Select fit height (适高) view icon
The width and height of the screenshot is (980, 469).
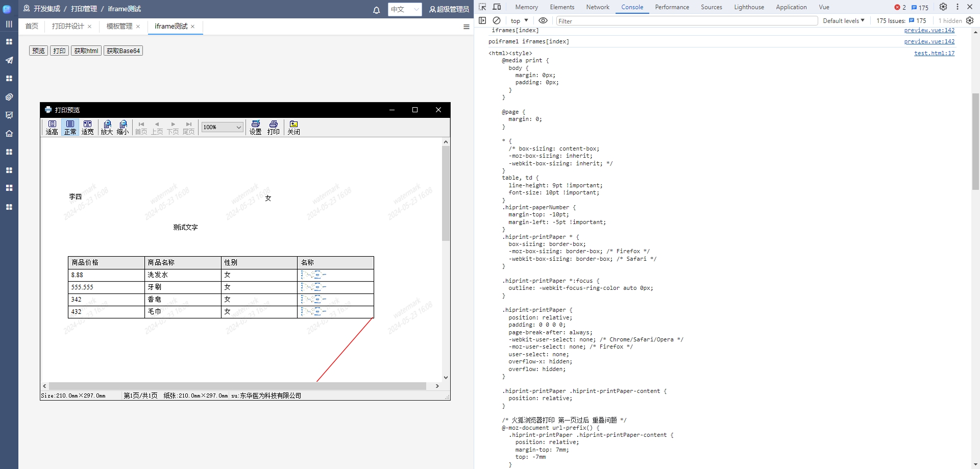pos(52,127)
